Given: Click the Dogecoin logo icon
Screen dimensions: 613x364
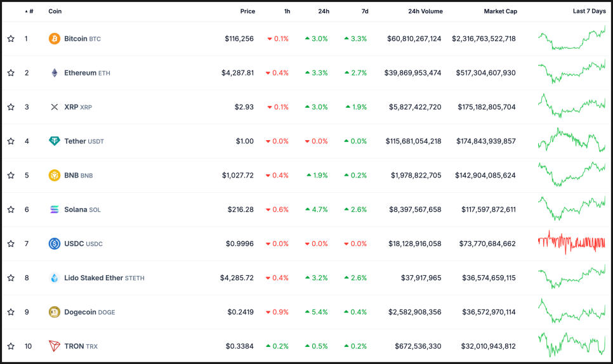Looking at the screenshot, I should click(55, 312).
